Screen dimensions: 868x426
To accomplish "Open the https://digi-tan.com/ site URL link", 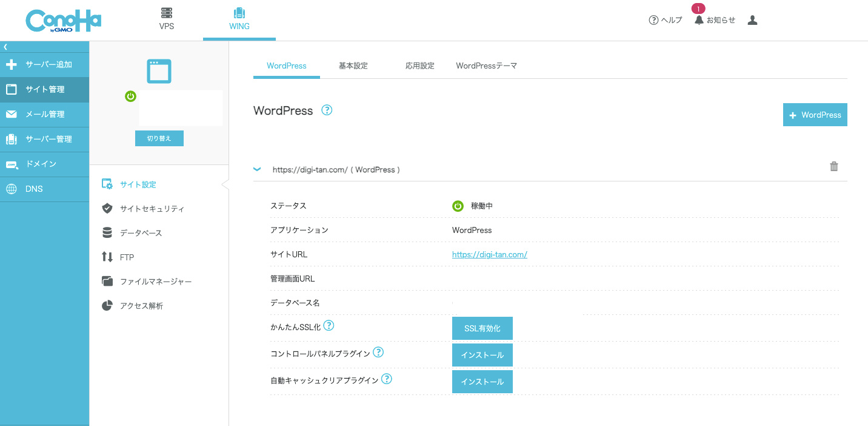I will [x=489, y=254].
